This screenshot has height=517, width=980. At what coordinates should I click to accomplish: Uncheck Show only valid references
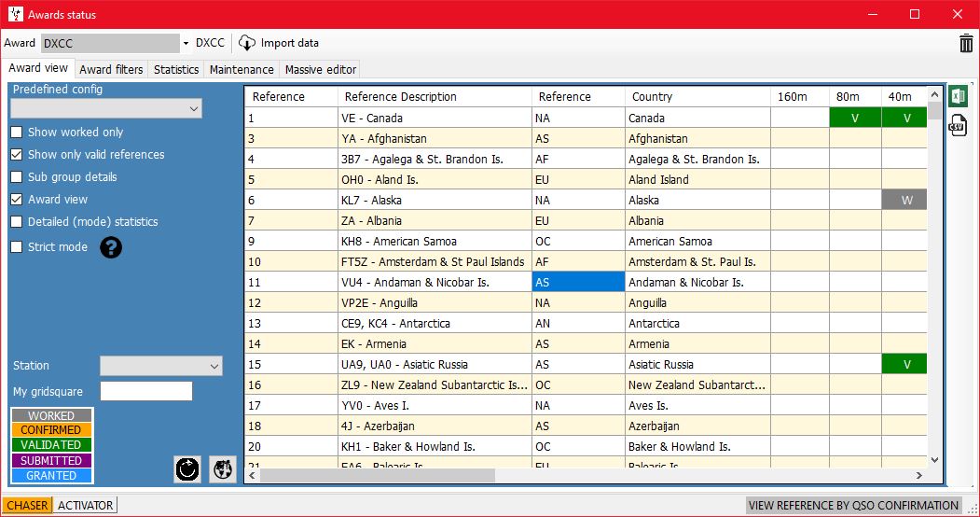click(x=17, y=154)
